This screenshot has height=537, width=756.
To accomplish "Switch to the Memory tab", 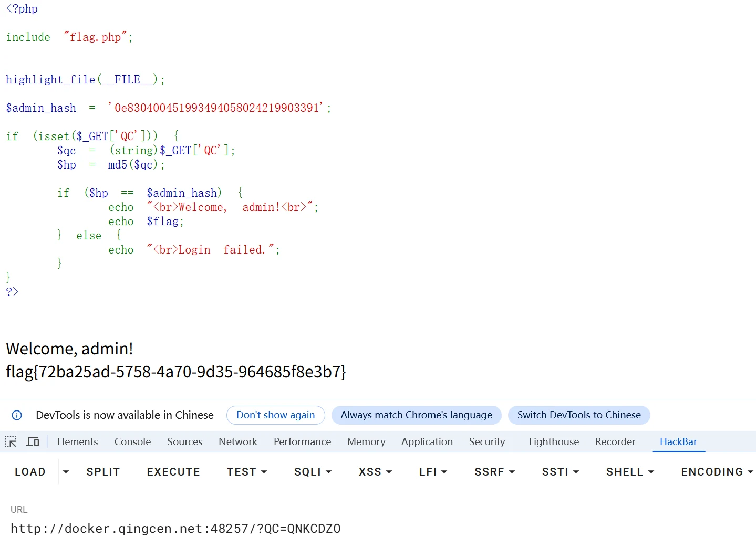I will coord(366,441).
